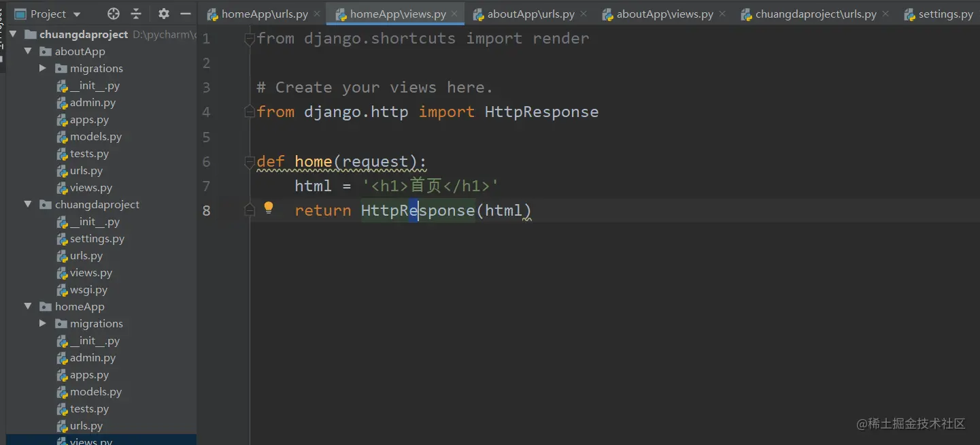Image resolution: width=980 pixels, height=445 pixels.
Task: Click the Collapse All icon in Project toolbar
Action: click(137, 13)
